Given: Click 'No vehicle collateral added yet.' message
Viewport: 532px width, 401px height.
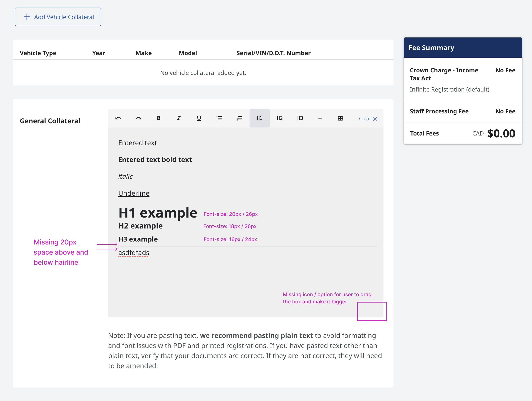Looking at the screenshot, I should (x=203, y=73).
